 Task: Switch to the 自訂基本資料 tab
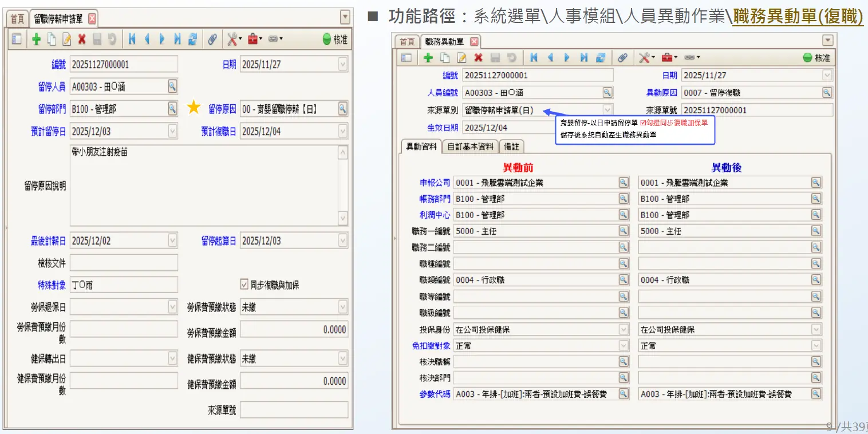pyautogui.click(x=470, y=147)
